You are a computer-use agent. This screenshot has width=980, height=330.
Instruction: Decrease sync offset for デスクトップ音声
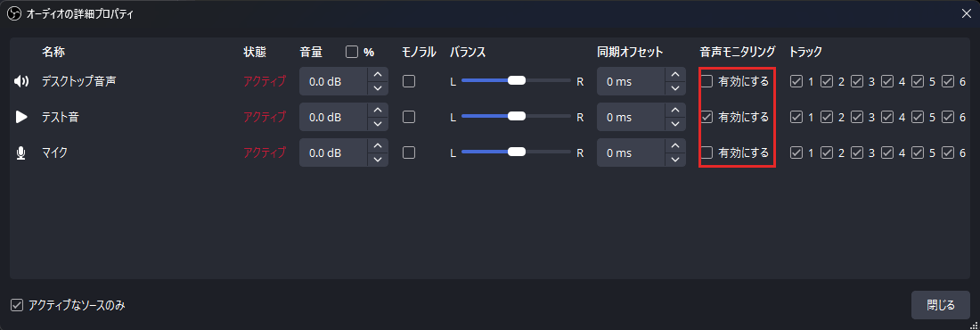coord(674,88)
